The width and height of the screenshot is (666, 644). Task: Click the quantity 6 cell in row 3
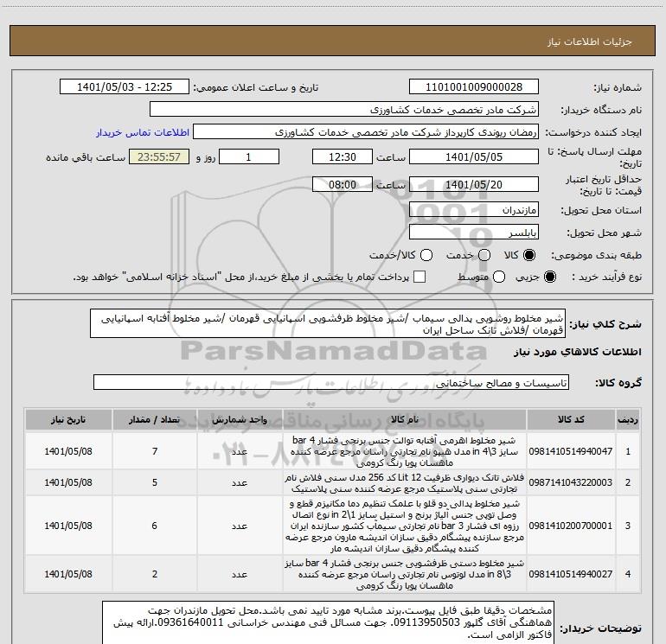tap(155, 526)
